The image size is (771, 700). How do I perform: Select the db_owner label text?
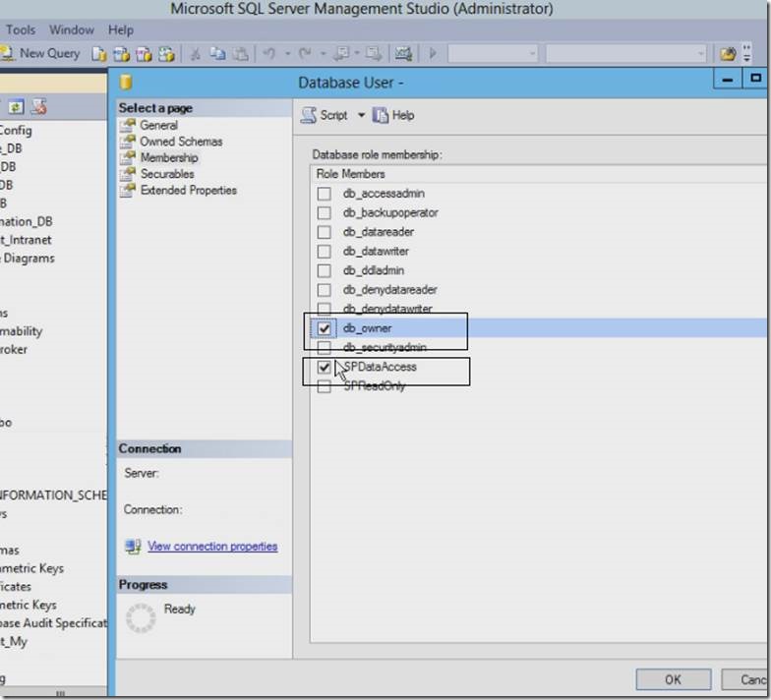coord(368,328)
